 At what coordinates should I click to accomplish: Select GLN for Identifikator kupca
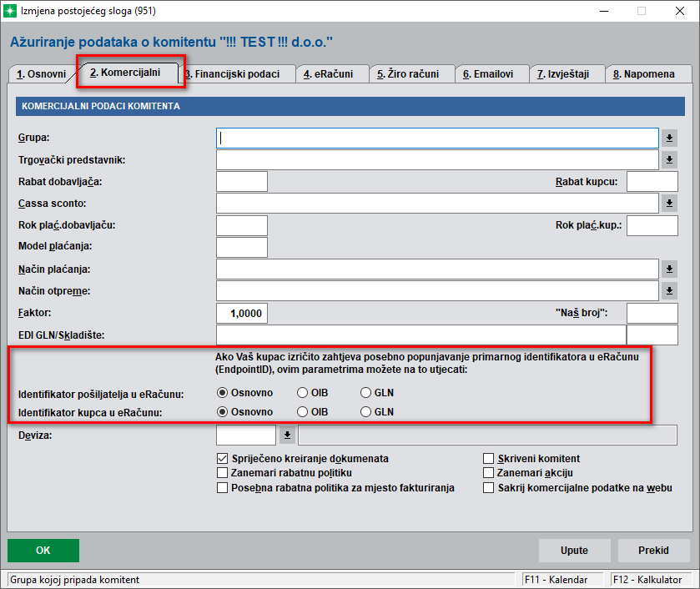point(366,412)
